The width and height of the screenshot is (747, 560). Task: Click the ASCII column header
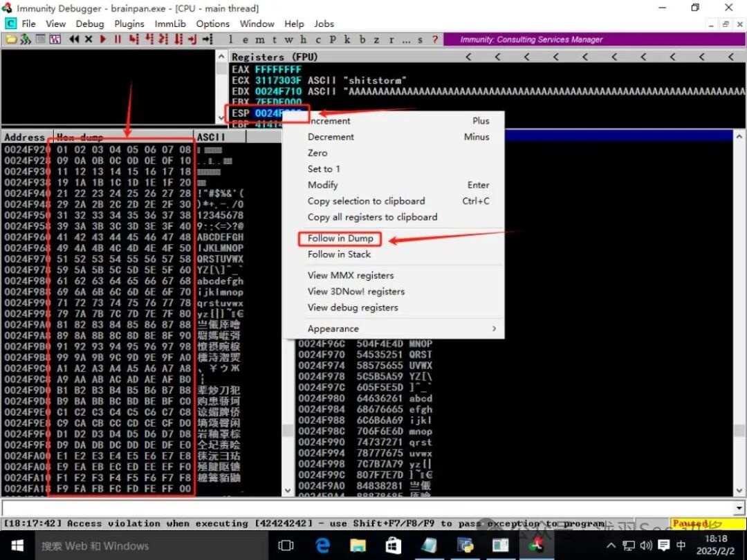tap(220, 137)
